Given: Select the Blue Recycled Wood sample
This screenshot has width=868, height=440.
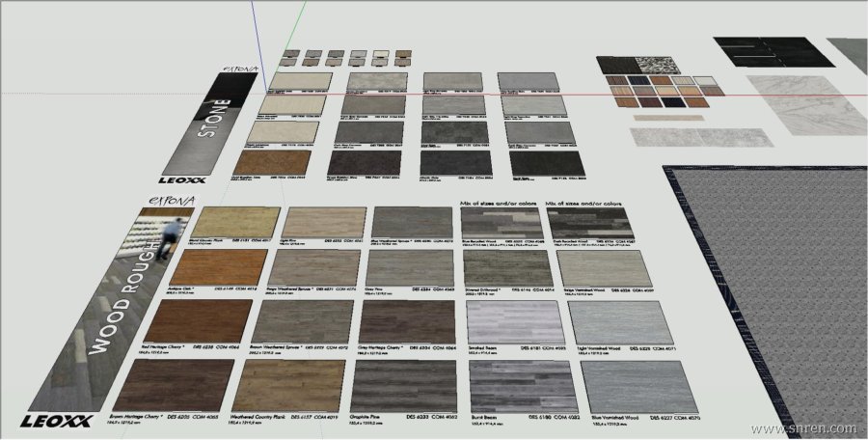Looking at the screenshot, I should coord(502,223).
